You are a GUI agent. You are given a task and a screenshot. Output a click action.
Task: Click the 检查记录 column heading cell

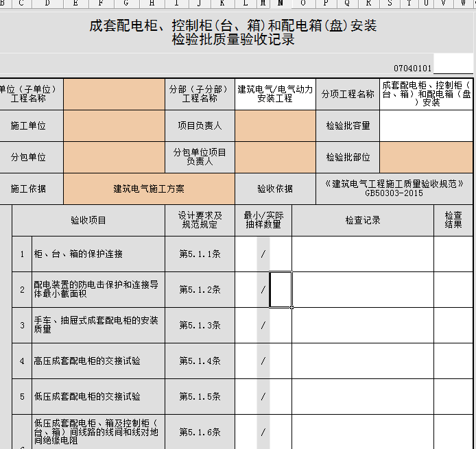point(363,220)
